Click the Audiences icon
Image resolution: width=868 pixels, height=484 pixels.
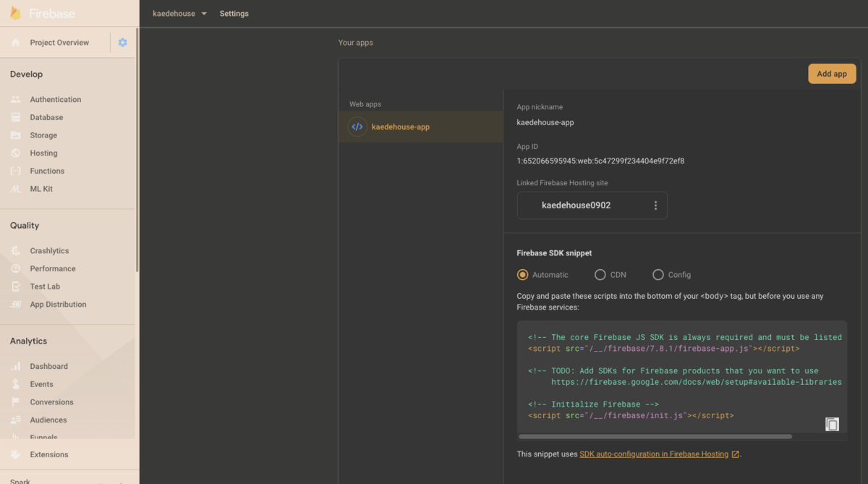click(16, 420)
